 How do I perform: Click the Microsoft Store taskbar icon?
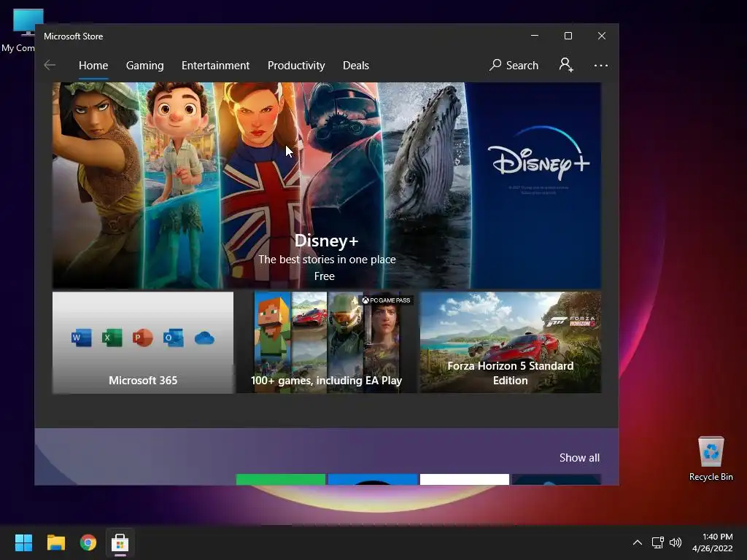pos(120,542)
